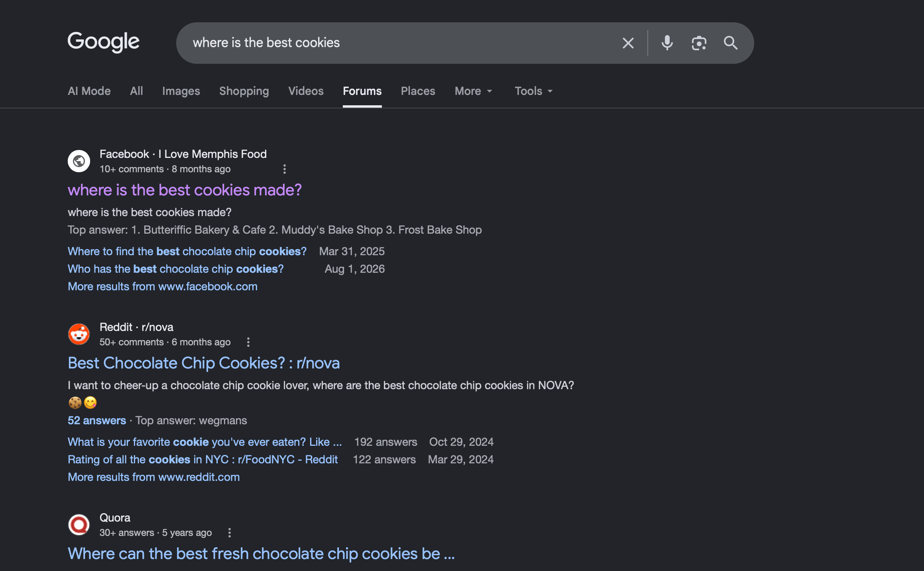
Task: Click the 'Mar 31, 2025' date
Action: pyautogui.click(x=352, y=251)
